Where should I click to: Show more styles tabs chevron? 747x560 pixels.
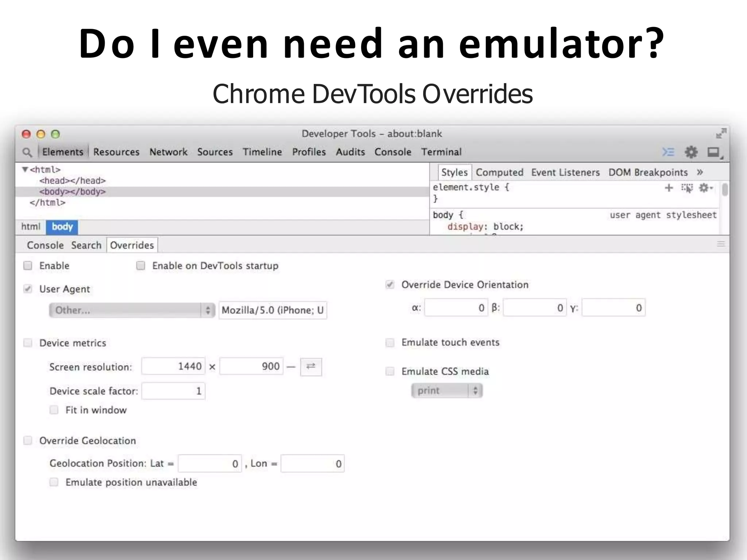[x=700, y=172]
